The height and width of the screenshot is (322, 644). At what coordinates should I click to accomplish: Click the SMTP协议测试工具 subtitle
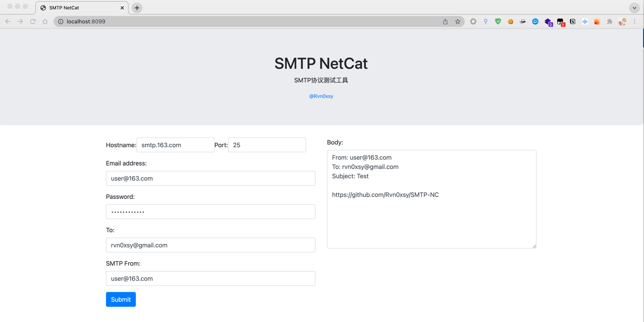click(321, 80)
